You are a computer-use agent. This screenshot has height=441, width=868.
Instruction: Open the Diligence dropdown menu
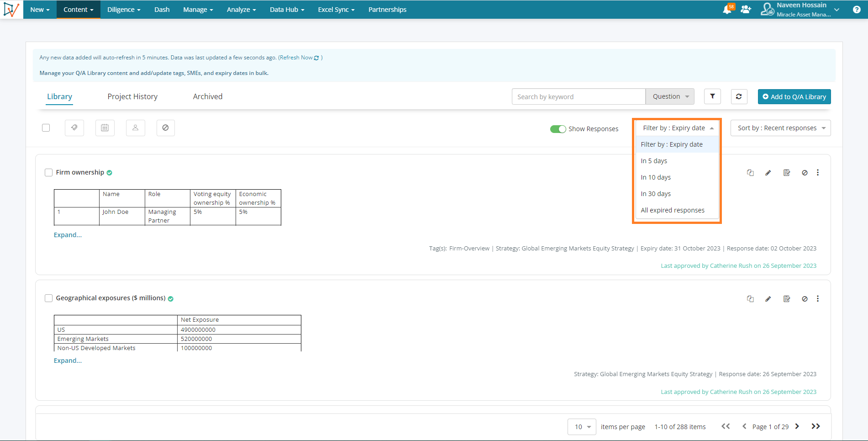(124, 10)
